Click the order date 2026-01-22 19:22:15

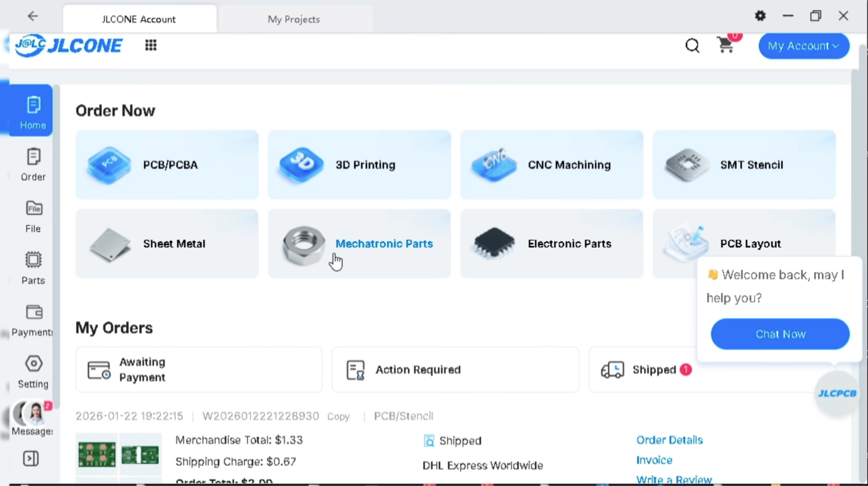coord(129,416)
